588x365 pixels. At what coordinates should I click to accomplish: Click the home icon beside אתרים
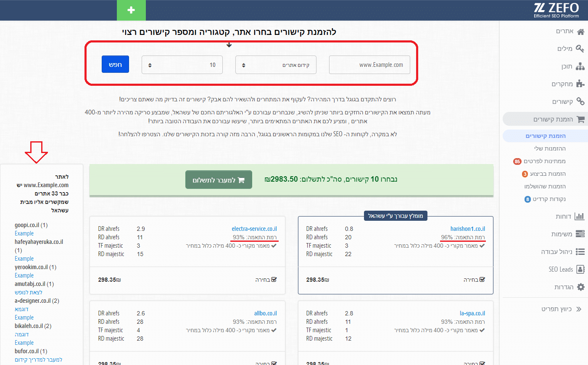point(580,32)
